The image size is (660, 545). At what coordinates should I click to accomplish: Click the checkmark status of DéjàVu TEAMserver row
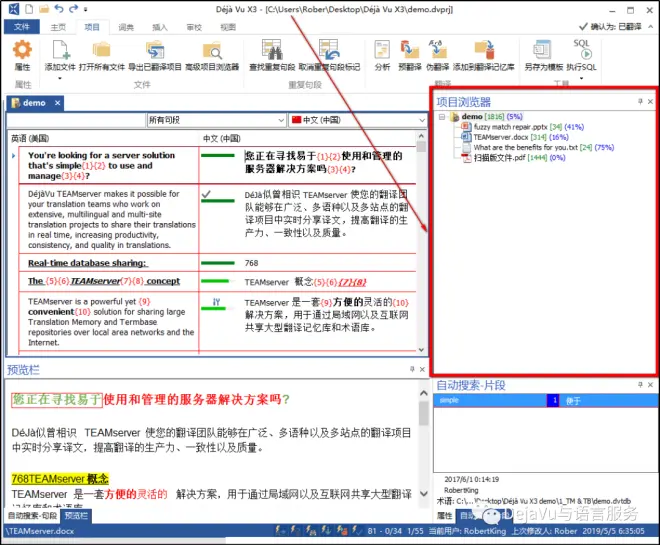click(x=206, y=194)
